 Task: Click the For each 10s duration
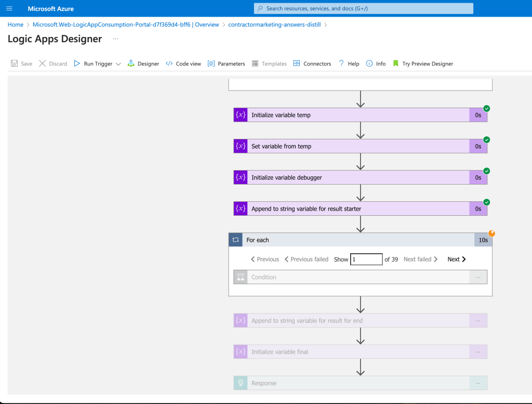coord(483,240)
